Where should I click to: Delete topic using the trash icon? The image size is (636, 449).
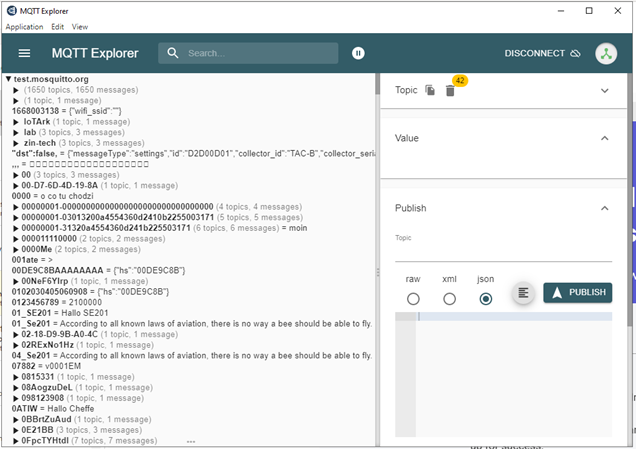click(x=450, y=91)
